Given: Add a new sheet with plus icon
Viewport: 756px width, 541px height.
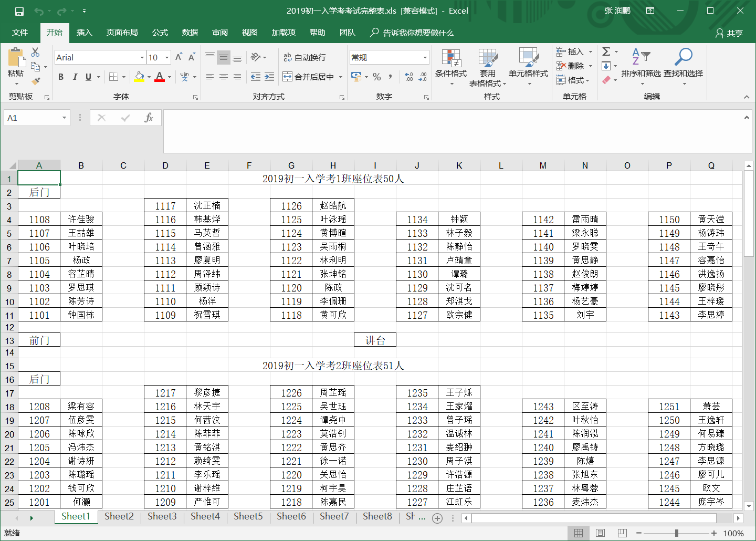Looking at the screenshot, I should [x=437, y=518].
